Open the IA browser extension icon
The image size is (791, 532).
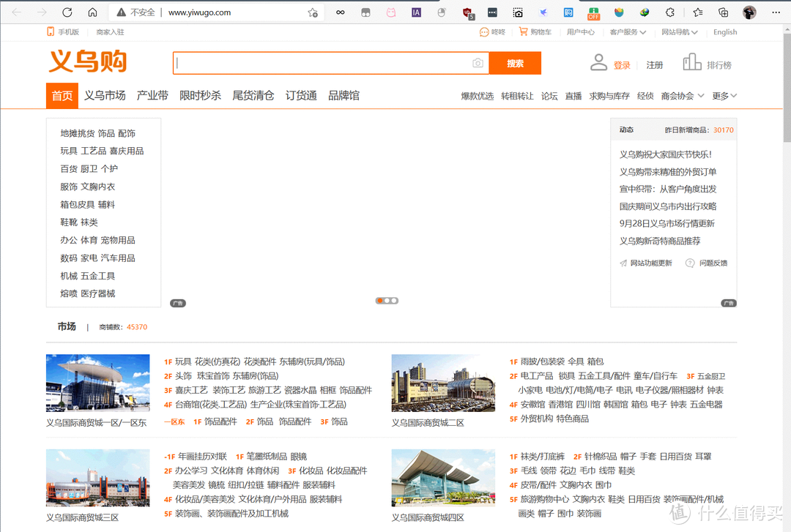[x=416, y=12]
